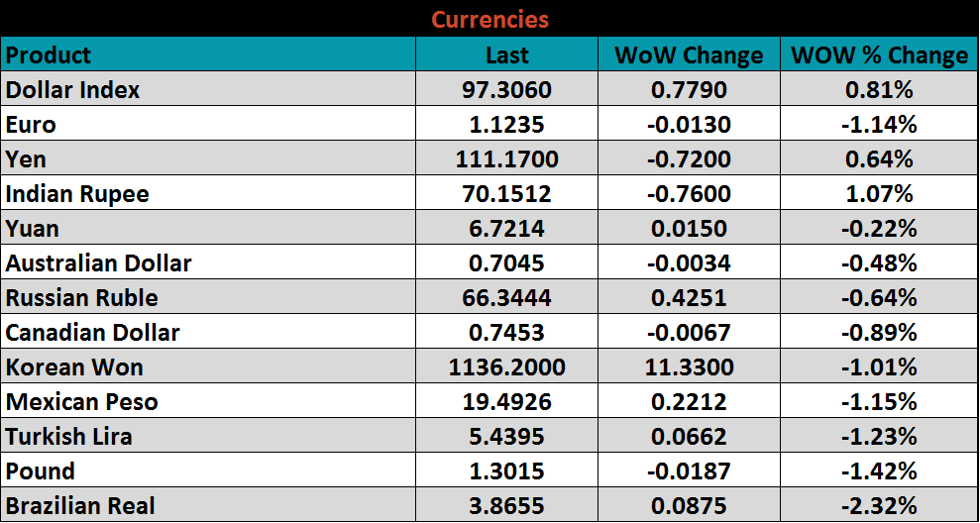Select the Product column header
Image resolution: width=980 pixels, height=523 pixels.
[x=49, y=54]
